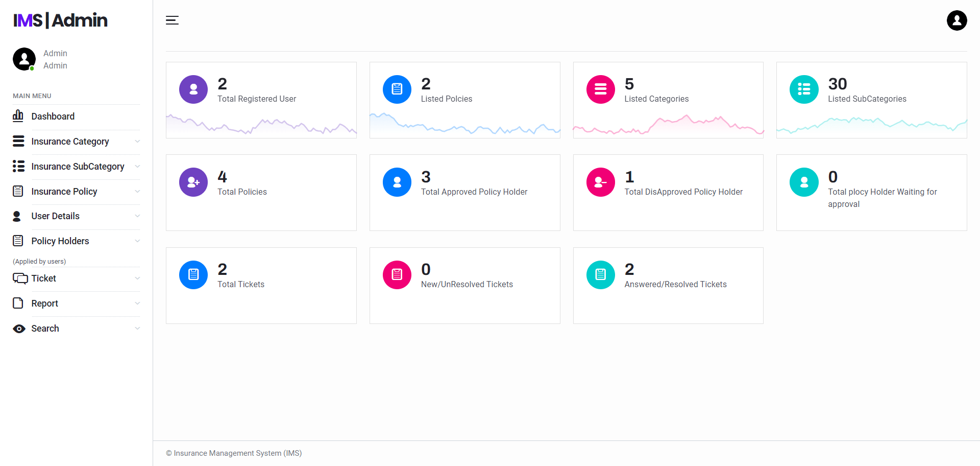Click the pink New/UnResolved Tickets icon
Viewport: 980px width, 466px height.
point(397,275)
